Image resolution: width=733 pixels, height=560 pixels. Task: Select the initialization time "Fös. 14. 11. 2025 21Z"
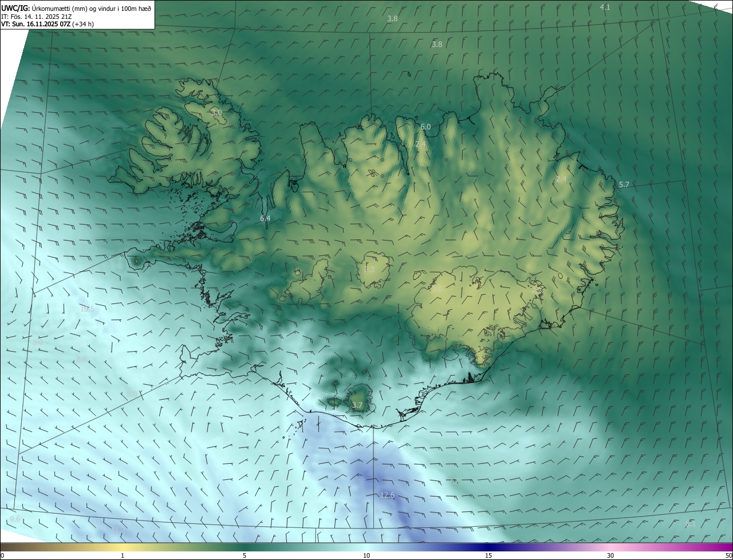click(41, 16)
